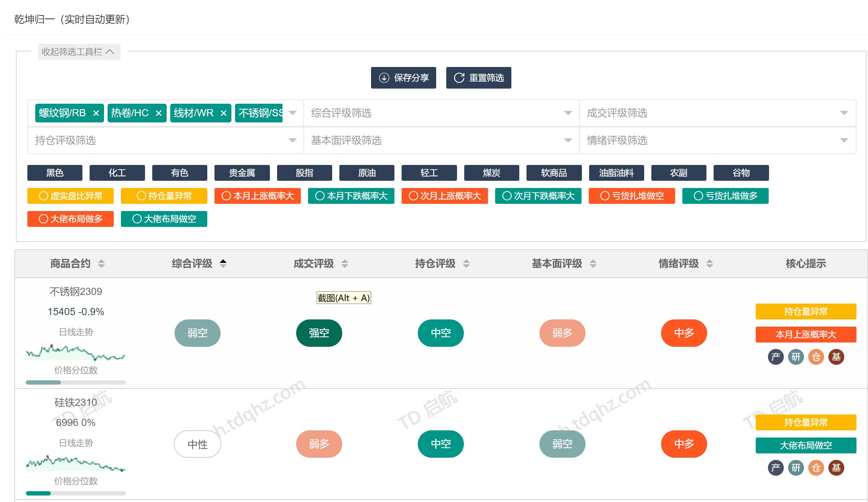Toggle the 大佬布局做空 filter

point(164,219)
